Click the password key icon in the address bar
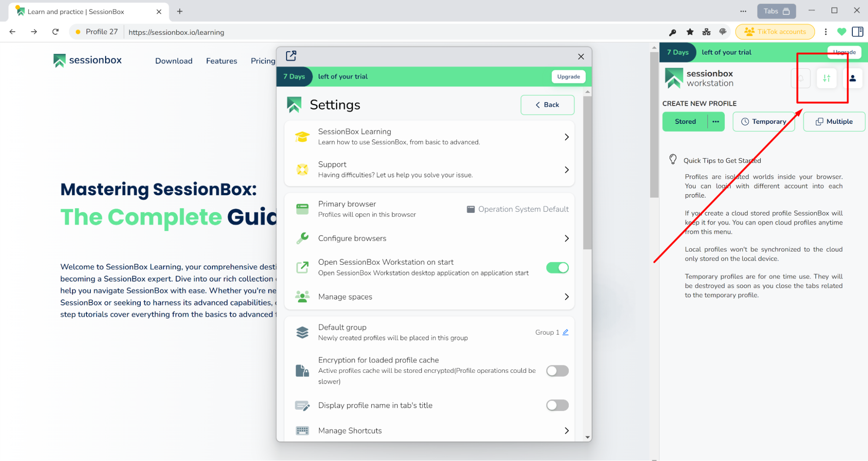 click(672, 32)
